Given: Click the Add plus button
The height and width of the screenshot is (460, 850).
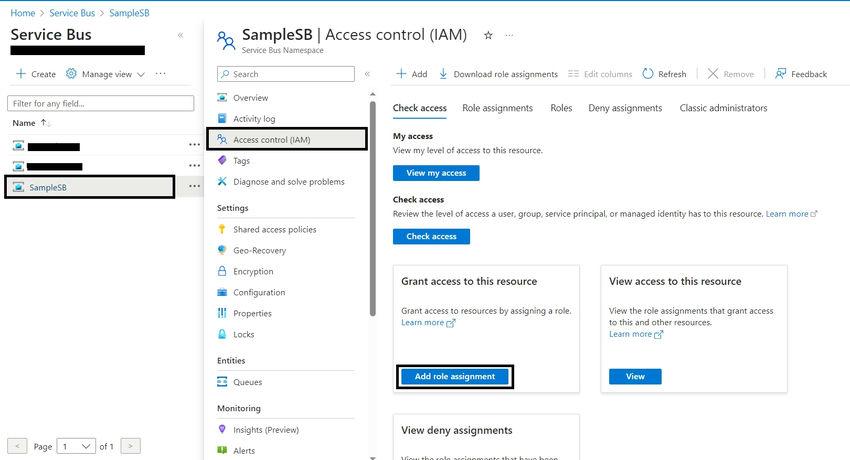Looking at the screenshot, I should coord(411,74).
